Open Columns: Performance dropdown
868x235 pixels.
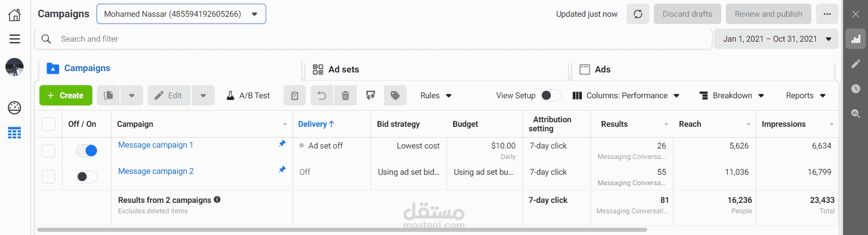[x=626, y=96]
